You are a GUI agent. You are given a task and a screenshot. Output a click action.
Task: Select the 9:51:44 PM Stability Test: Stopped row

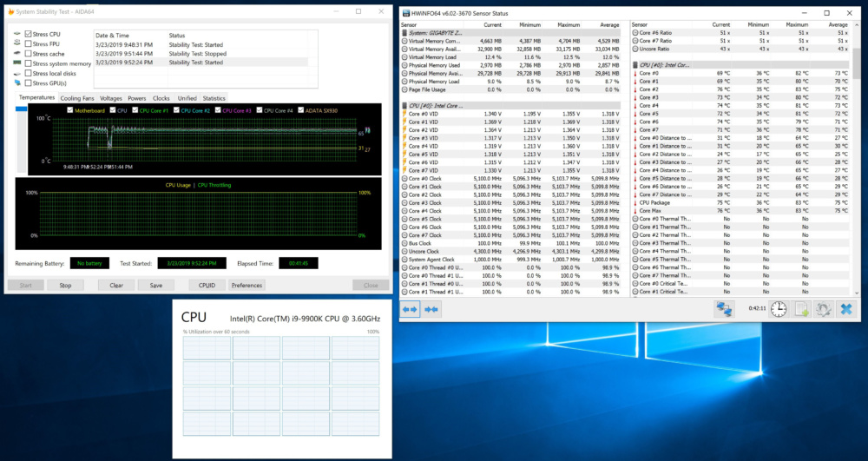pyautogui.click(x=201, y=54)
